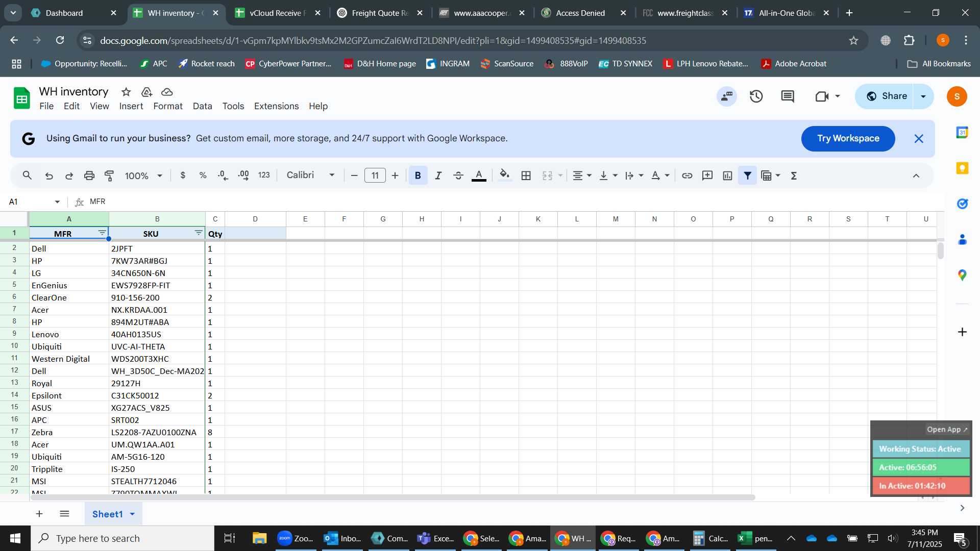Open Google Tasks side panel
Viewport: 980px width, 551px height.
[962, 204]
